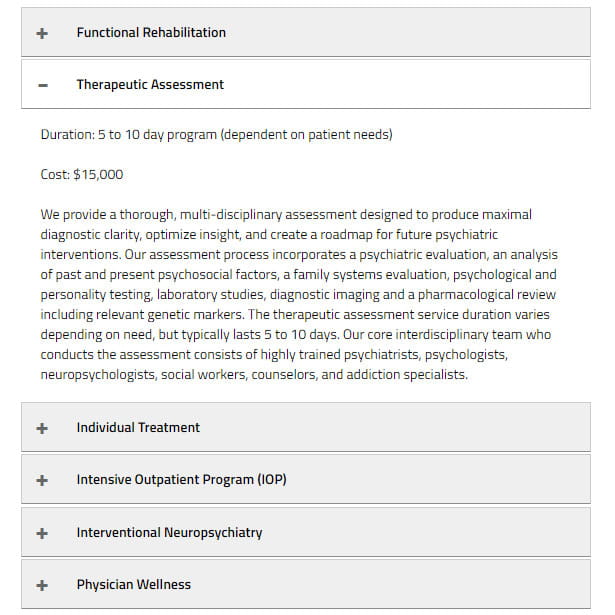Click empty right side of Therapeutic Assessment bar
Screen dimensions: 615x615
[x=450, y=85]
